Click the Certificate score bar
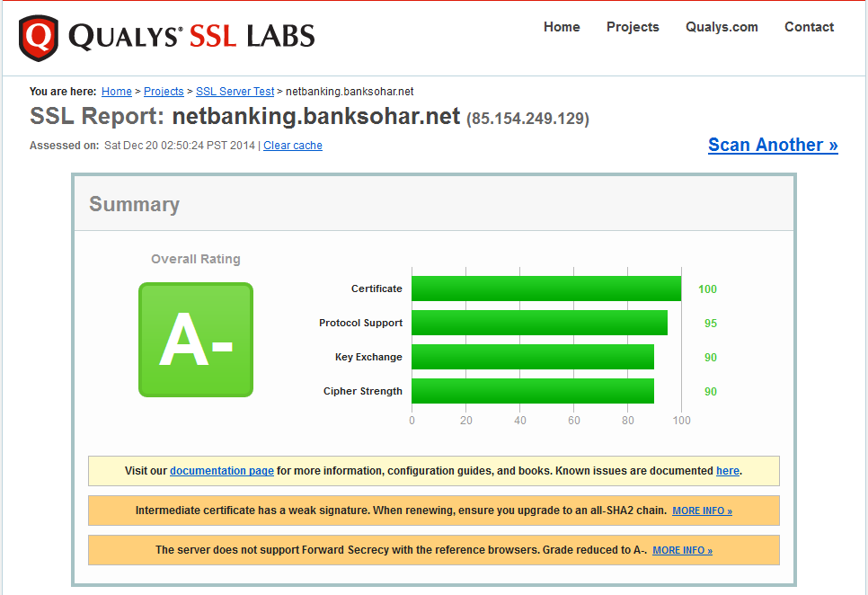 (x=546, y=289)
